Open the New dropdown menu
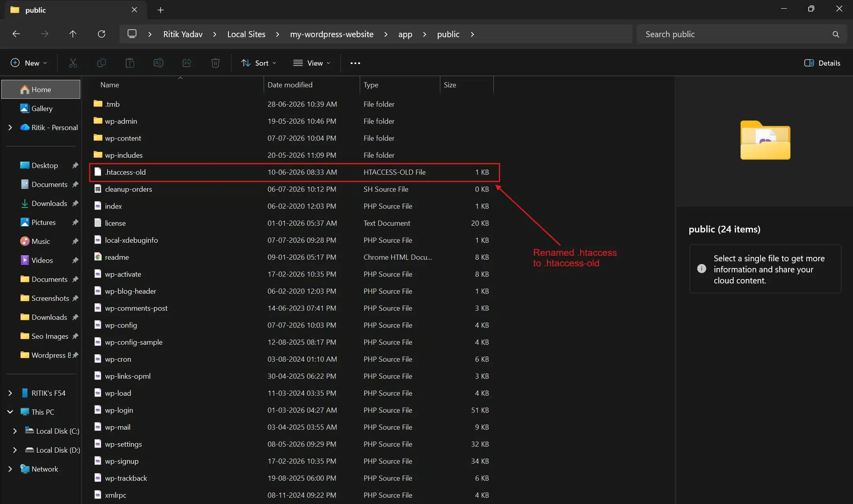Image resolution: width=853 pixels, height=504 pixels. [x=29, y=63]
